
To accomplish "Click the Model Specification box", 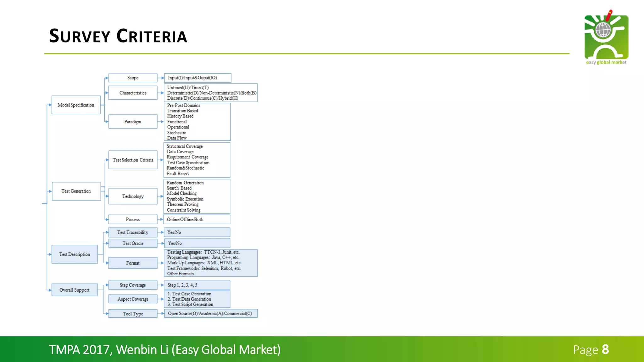I will coord(76,105).
